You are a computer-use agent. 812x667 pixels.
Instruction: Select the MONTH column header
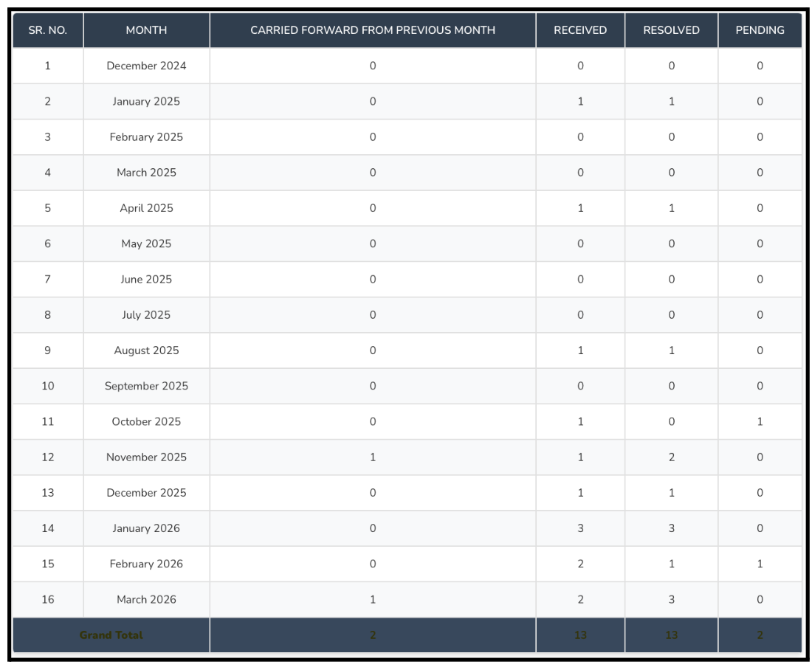(145, 30)
